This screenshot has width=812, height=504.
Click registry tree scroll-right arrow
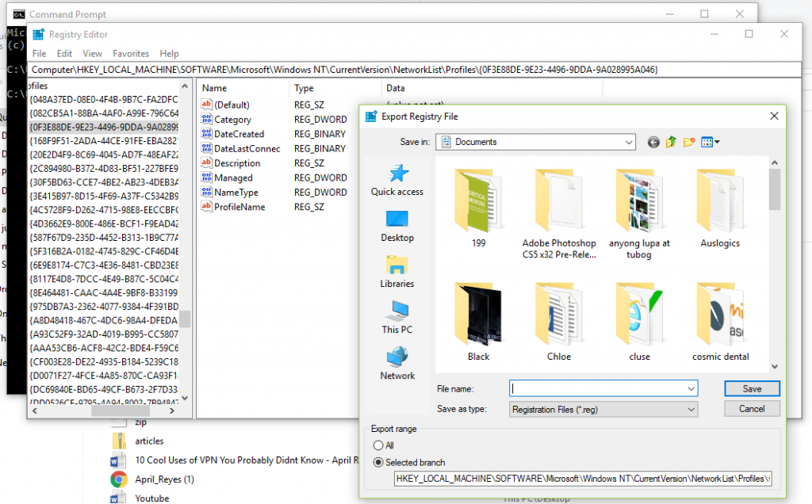[x=172, y=410]
